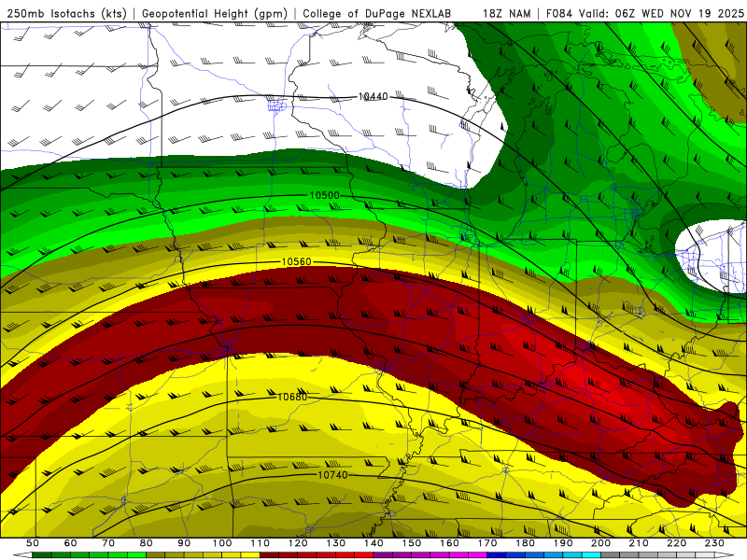Screen dimensions: 747x560
Task: Click the 'Geopotential Height (gpm)' header label
Action: pos(215,13)
